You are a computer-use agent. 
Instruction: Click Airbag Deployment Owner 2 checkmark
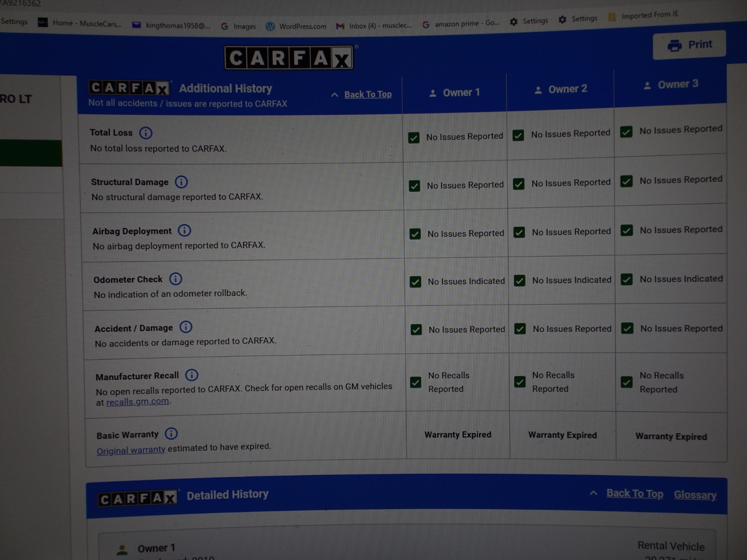point(519,233)
